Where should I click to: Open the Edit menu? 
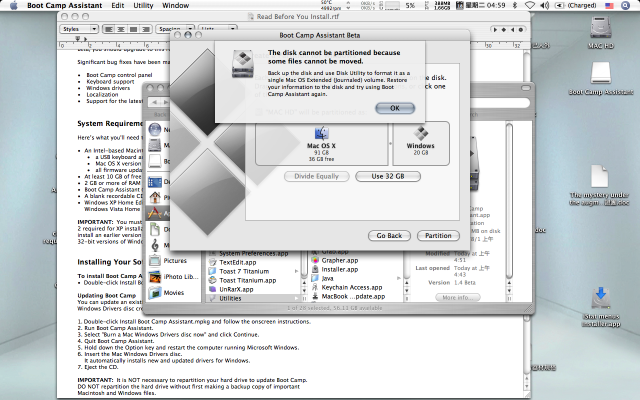click(118, 5)
